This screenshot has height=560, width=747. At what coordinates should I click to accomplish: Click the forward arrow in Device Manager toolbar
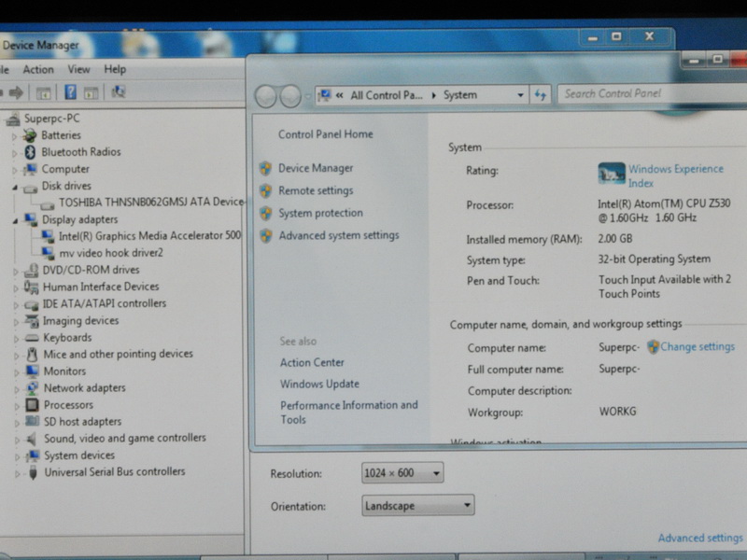click(x=16, y=92)
